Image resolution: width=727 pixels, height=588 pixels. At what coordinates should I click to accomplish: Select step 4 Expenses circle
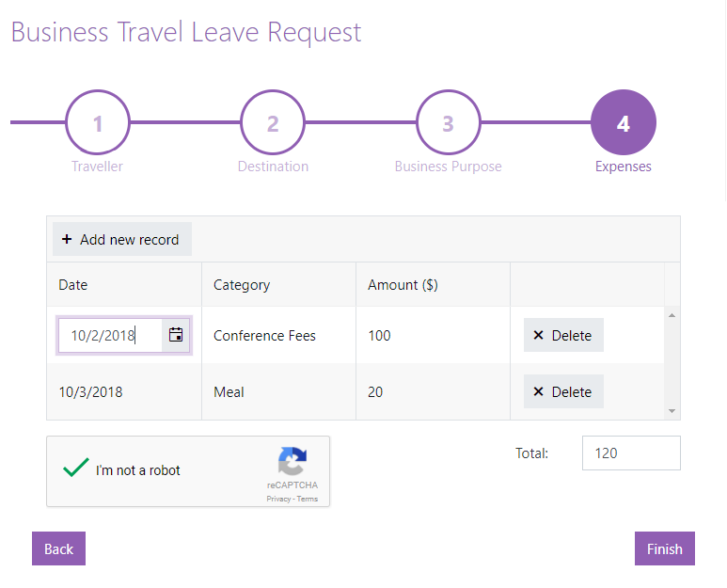tap(623, 123)
